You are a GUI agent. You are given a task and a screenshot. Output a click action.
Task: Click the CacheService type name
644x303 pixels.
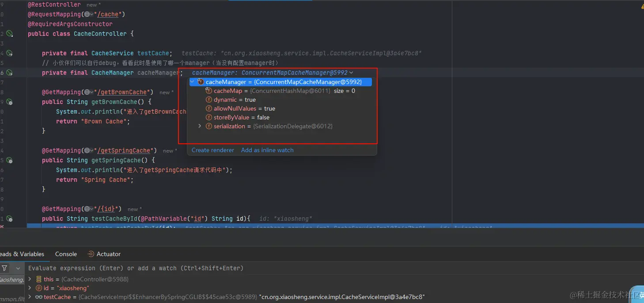point(113,53)
